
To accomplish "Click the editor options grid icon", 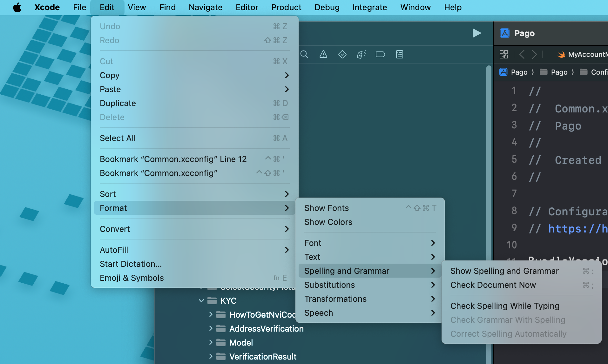I will 504,54.
